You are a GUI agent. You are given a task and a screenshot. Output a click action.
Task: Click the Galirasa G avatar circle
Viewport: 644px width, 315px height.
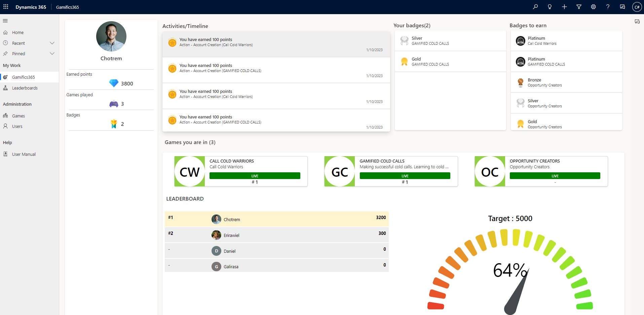click(x=216, y=267)
